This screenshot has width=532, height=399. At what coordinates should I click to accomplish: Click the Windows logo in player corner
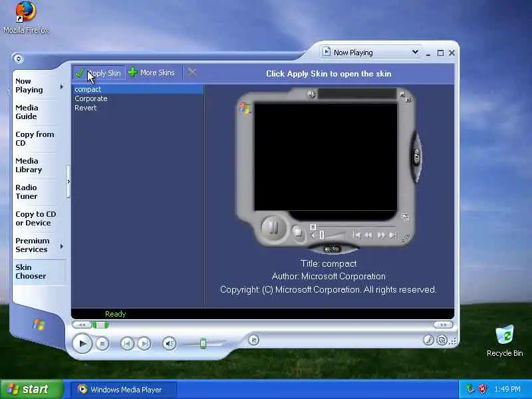(39, 325)
